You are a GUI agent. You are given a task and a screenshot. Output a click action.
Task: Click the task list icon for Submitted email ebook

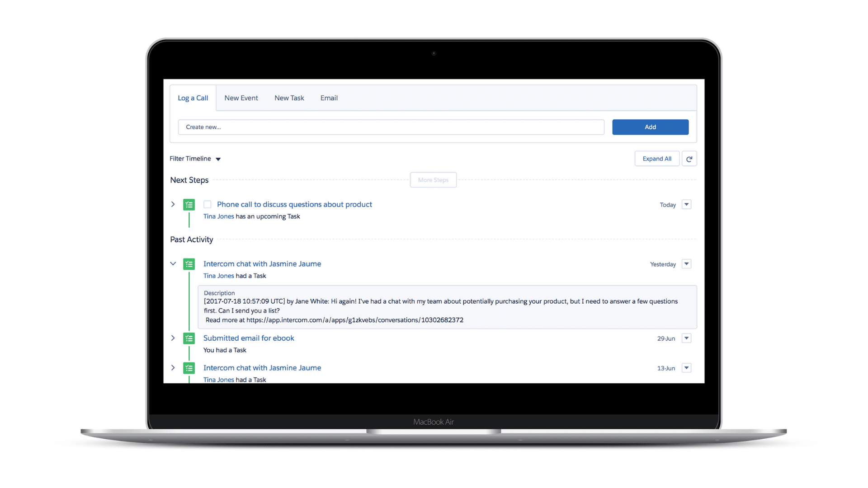[189, 338]
